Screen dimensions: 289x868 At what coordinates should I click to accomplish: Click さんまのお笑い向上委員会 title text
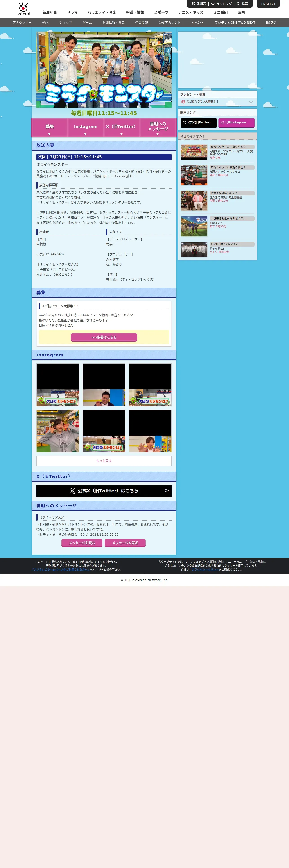click(226, 197)
